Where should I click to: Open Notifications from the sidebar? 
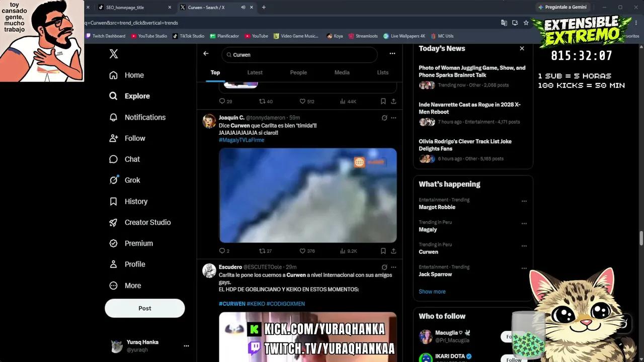tap(138, 117)
